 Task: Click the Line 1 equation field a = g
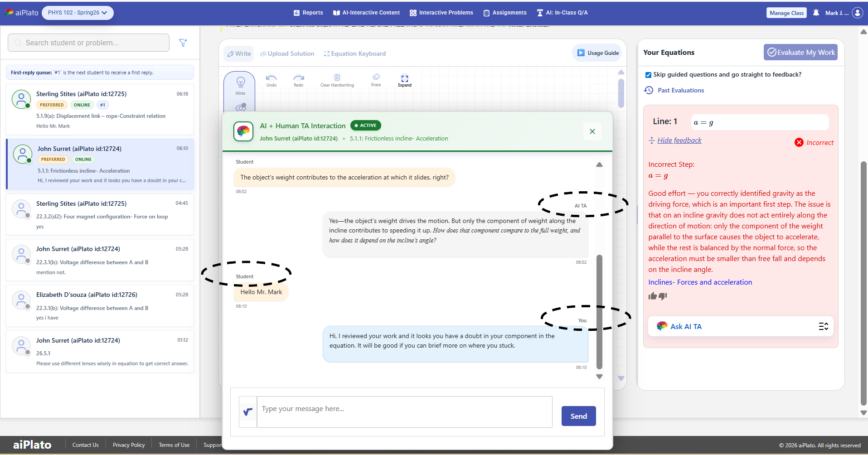pyautogui.click(x=760, y=122)
